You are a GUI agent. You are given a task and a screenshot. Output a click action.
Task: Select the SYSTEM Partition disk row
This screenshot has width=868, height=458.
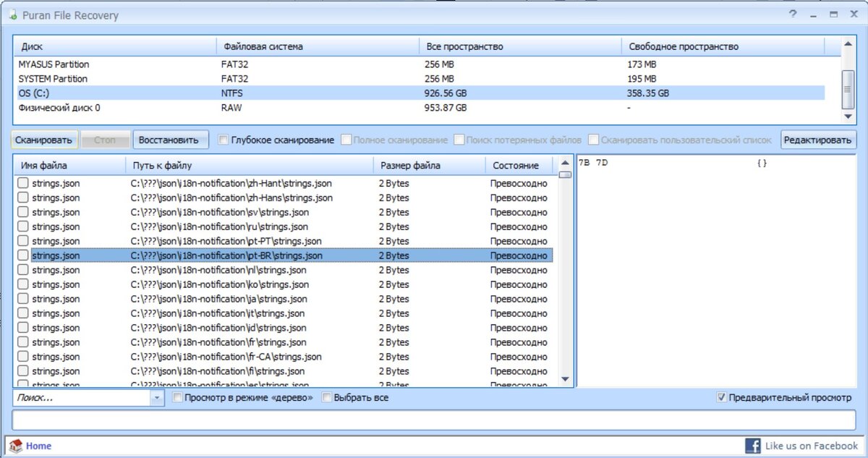pos(420,78)
